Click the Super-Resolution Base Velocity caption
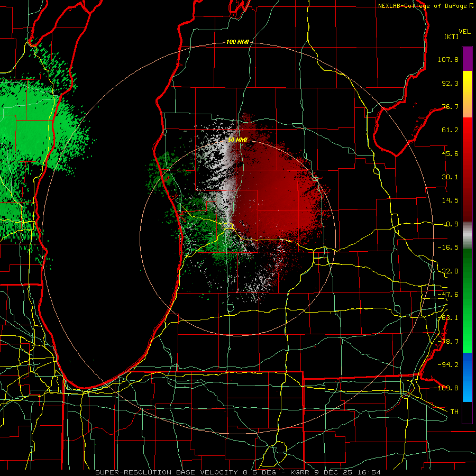This screenshot has width=476, height=476. [238, 472]
